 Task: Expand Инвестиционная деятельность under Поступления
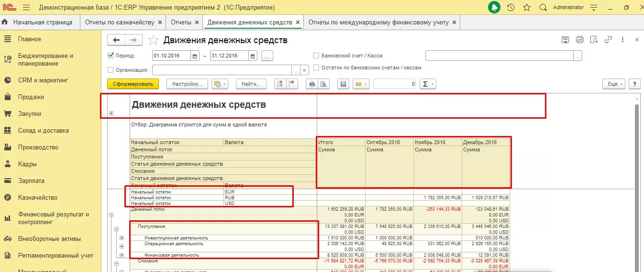coord(122,238)
